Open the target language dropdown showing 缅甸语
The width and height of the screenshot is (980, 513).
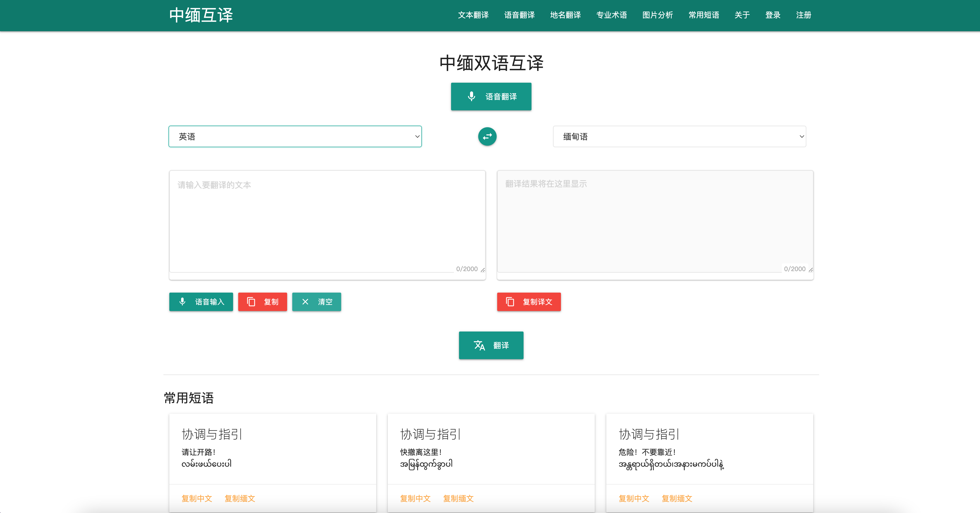(x=679, y=136)
